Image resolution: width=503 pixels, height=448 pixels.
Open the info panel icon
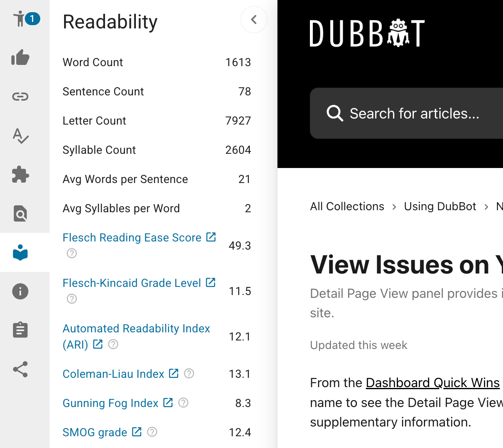(20, 291)
